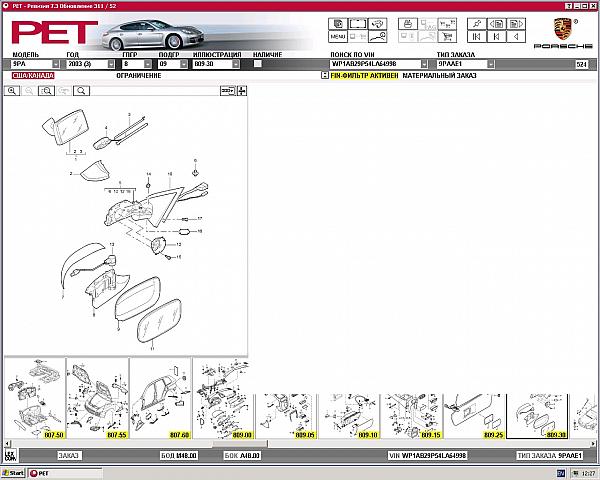Click the Тип заказа status bar field
Image resolution: width=600 pixels, height=480 pixels.
point(549,456)
